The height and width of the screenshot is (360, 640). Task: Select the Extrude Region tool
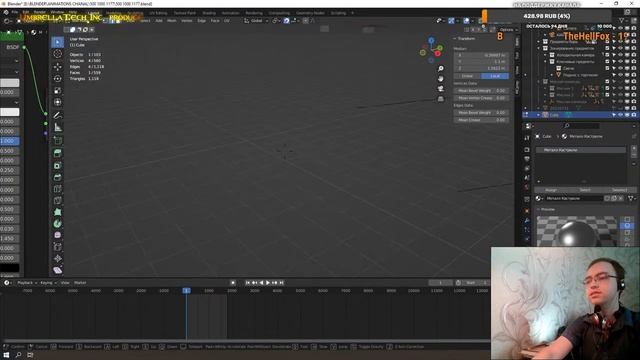pos(58,153)
